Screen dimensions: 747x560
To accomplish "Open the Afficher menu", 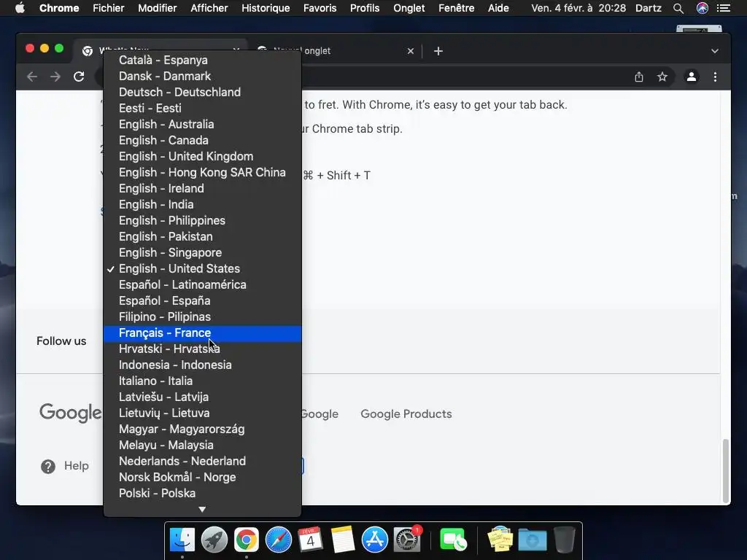I will click(x=209, y=8).
